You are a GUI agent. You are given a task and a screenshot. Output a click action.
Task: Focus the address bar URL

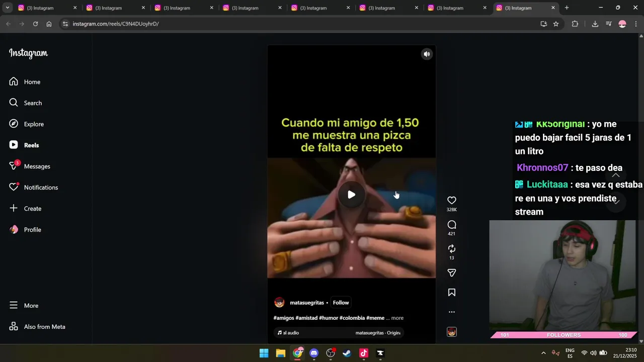(x=116, y=24)
